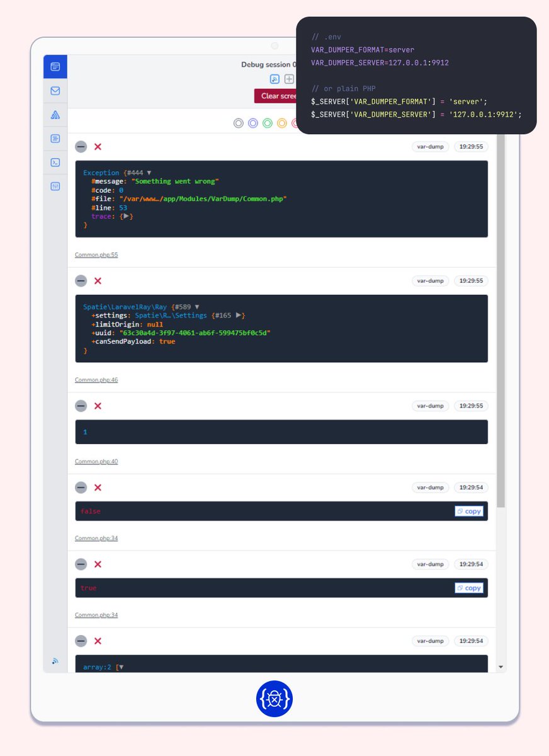Click the Clear screen button
The height and width of the screenshot is (756, 549).
(276, 96)
